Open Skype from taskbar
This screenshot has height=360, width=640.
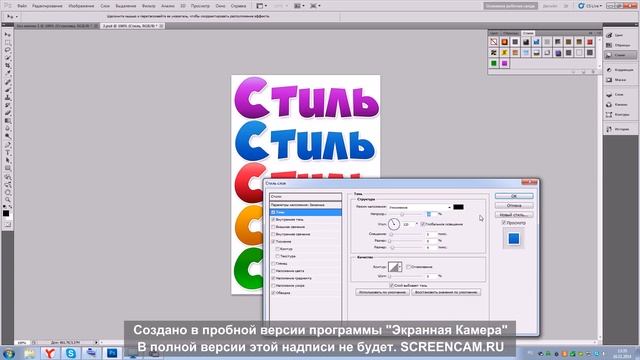pos(71,353)
